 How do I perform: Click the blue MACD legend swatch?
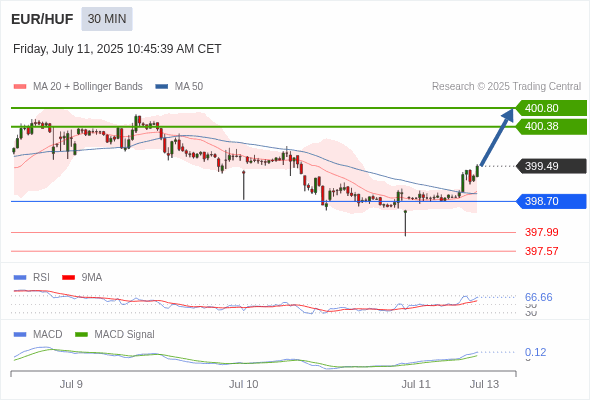pyautogui.click(x=20, y=335)
